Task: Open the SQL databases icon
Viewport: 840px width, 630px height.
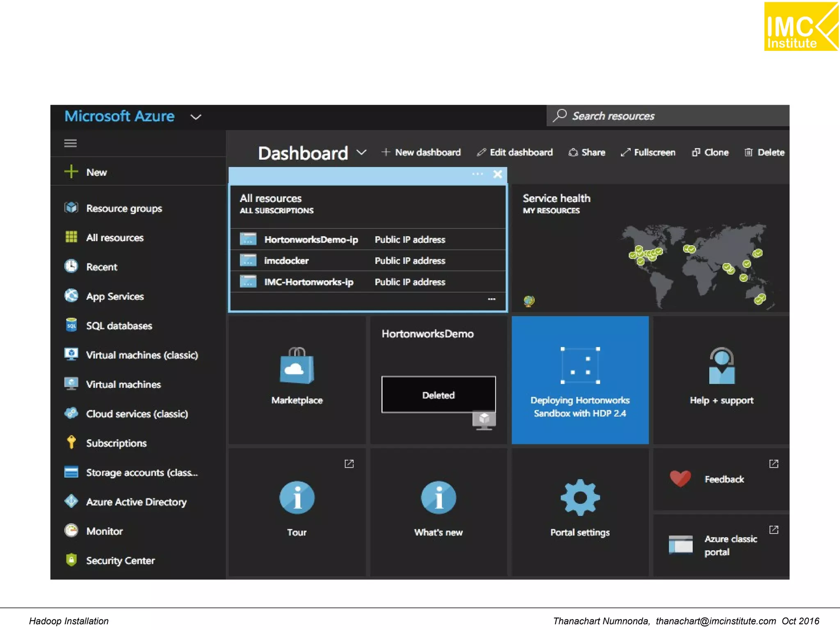Action: tap(71, 325)
